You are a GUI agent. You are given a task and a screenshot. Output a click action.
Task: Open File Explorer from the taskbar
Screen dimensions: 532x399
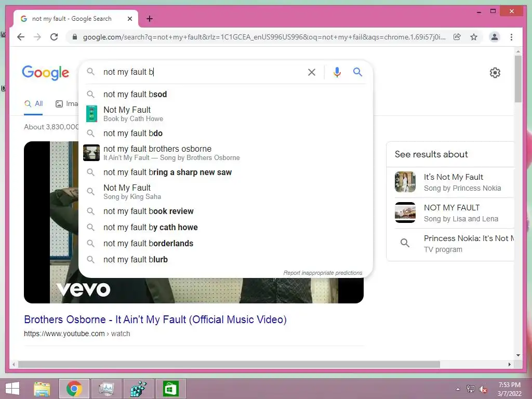(x=42, y=389)
